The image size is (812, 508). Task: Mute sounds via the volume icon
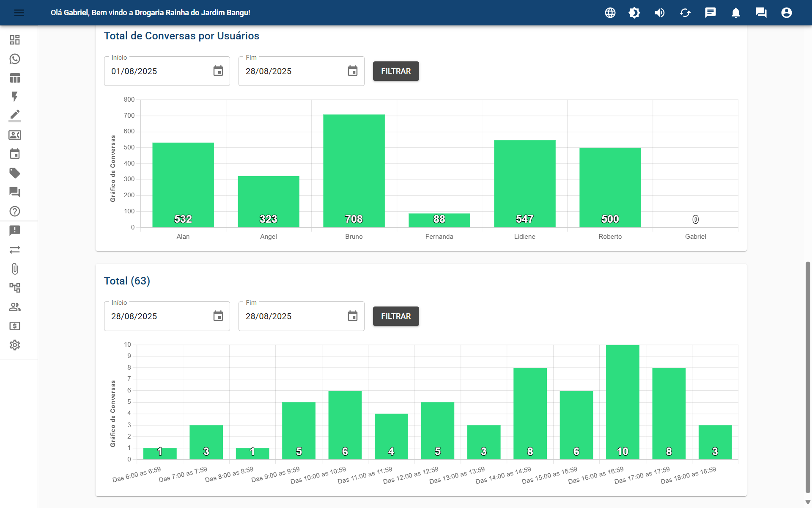[x=660, y=13]
